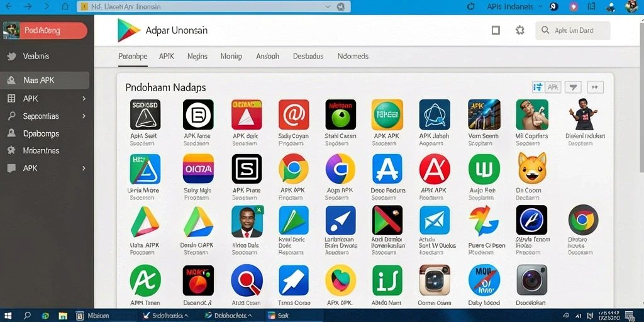This screenshot has width=644, height=322.
Task: Expand the Sepomias sidebar chevron
Action: click(x=84, y=116)
